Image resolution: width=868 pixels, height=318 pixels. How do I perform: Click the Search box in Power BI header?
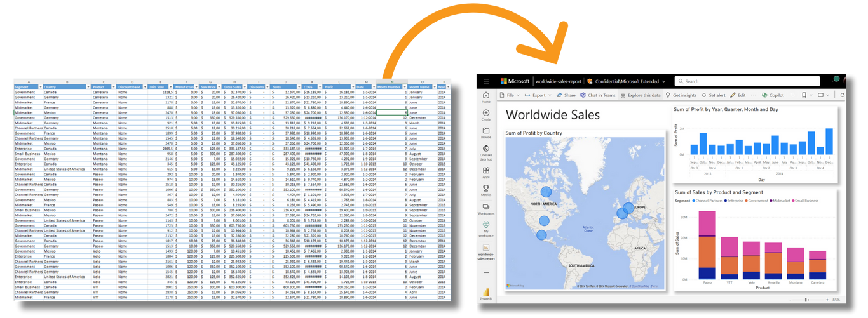[x=749, y=81]
